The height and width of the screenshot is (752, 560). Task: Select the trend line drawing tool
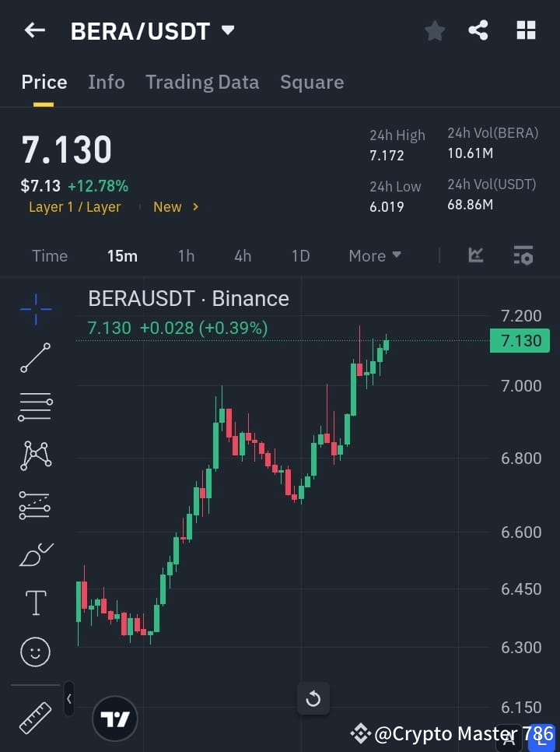(x=36, y=357)
